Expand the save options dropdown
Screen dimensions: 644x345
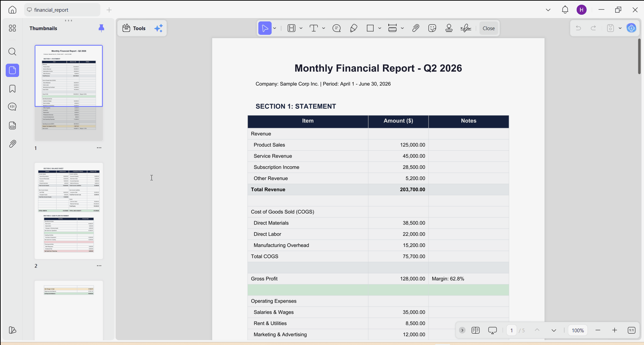click(x=620, y=28)
